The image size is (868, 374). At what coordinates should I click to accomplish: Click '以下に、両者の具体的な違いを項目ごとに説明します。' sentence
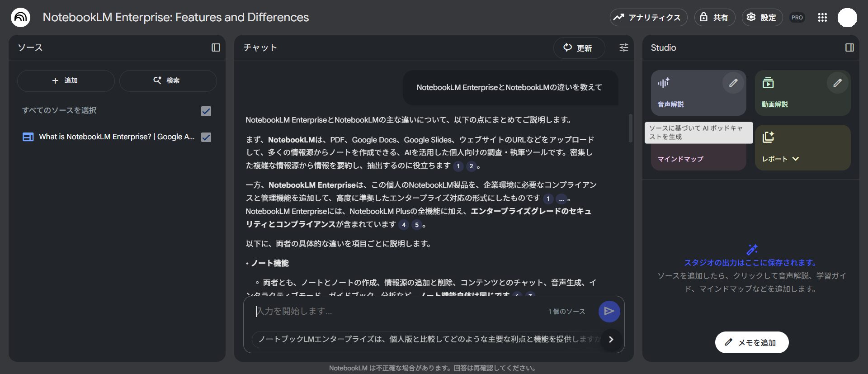(339, 244)
